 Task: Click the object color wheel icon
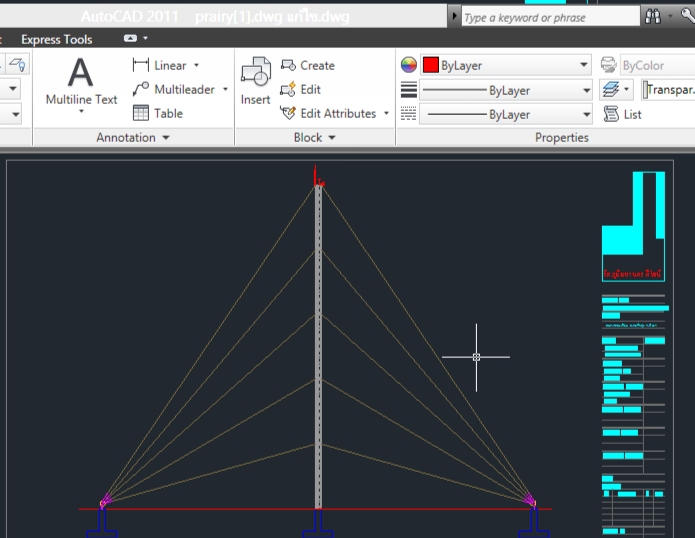(409, 65)
